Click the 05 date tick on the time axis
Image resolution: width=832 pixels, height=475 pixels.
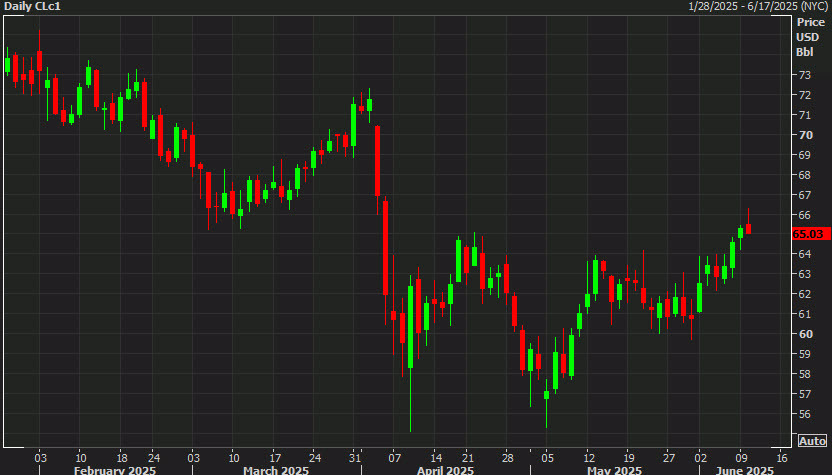[548, 458]
